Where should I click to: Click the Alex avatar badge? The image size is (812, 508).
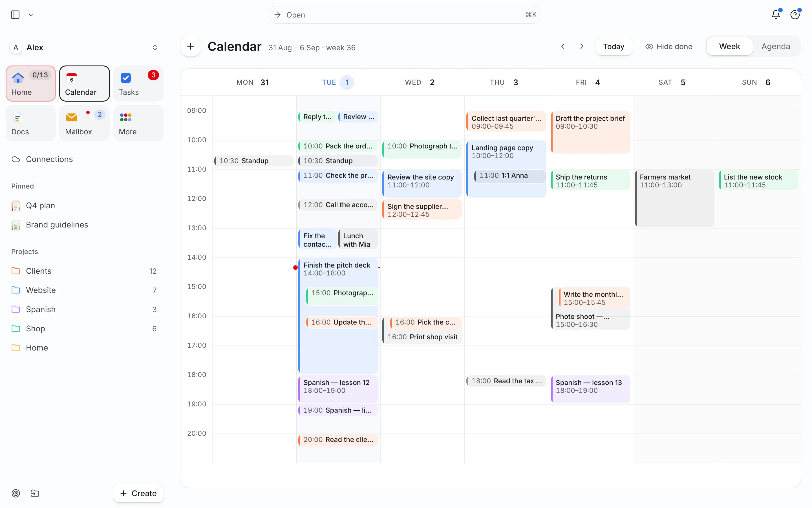pos(16,47)
